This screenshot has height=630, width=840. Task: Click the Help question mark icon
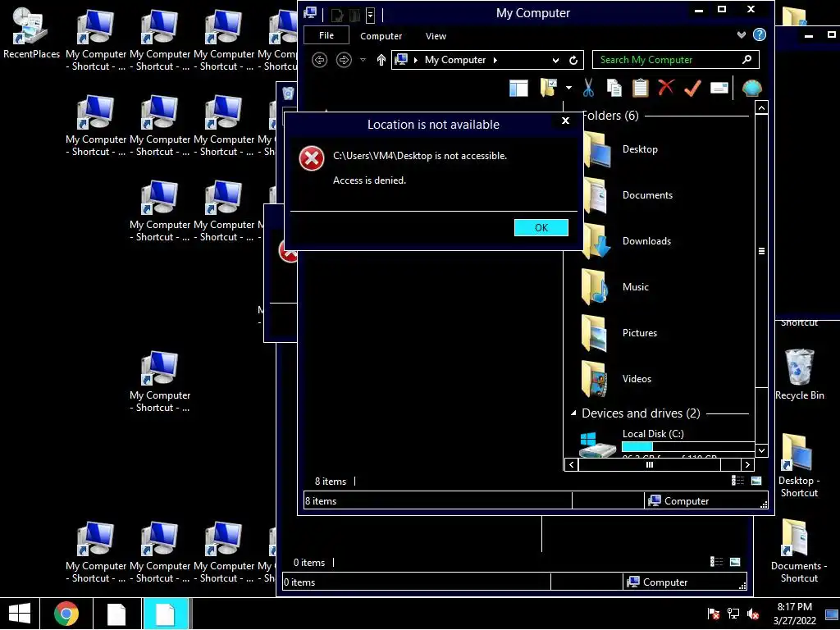[759, 34]
